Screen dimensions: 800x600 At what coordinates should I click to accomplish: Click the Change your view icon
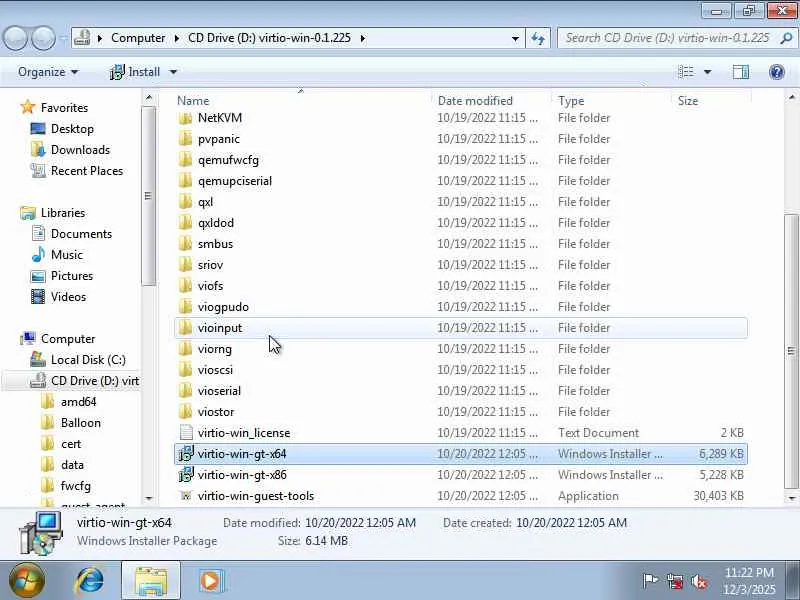tap(686, 72)
